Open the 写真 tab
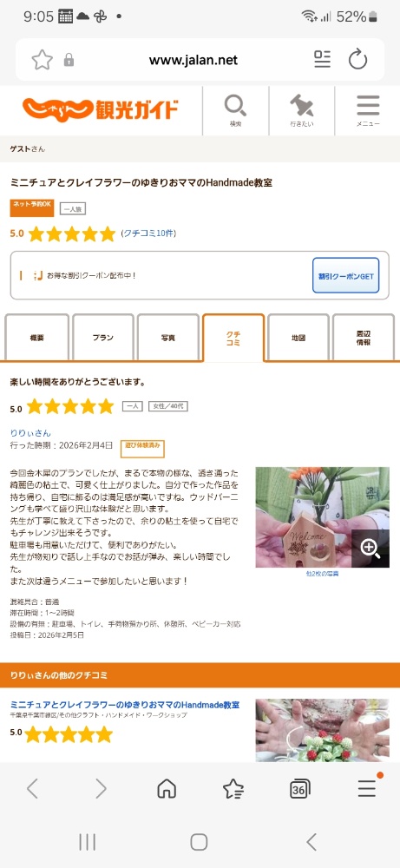Viewport: 400px width, 868px height. [x=168, y=338]
